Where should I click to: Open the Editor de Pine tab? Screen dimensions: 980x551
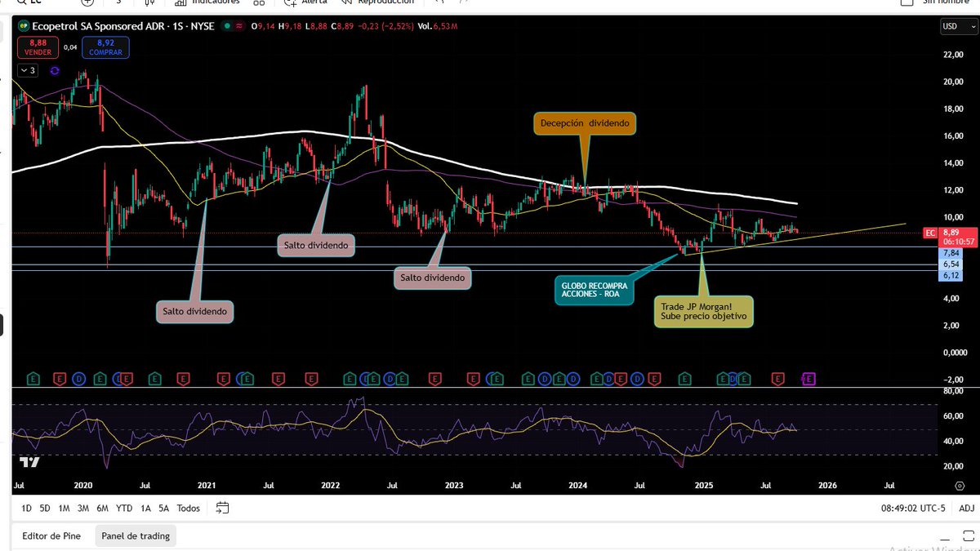click(51, 536)
